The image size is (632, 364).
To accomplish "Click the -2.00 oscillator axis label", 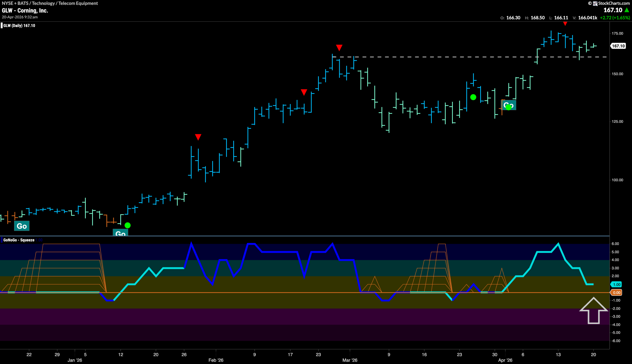I will [x=616, y=309].
